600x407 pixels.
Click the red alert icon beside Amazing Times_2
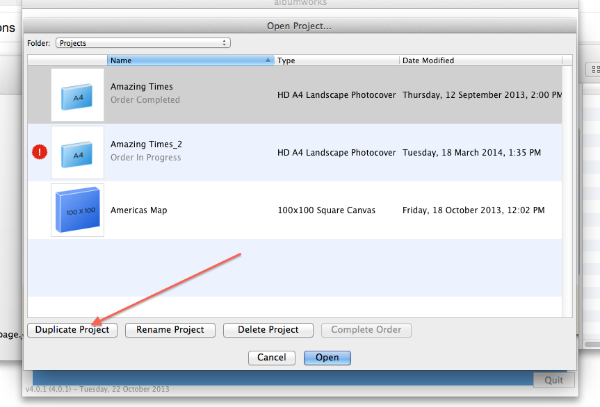click(x=40, y=152)
